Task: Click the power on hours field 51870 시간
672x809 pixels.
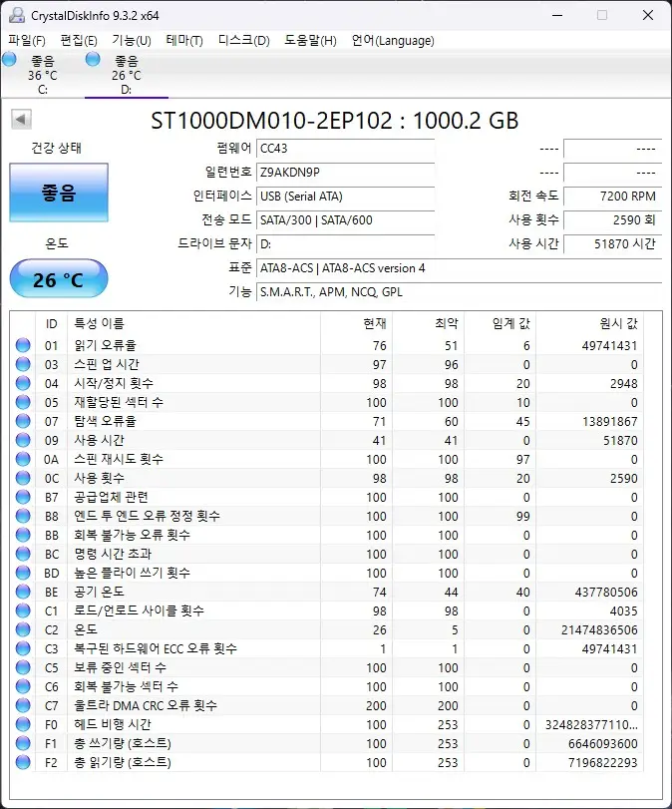Action: tap(612, 244)
